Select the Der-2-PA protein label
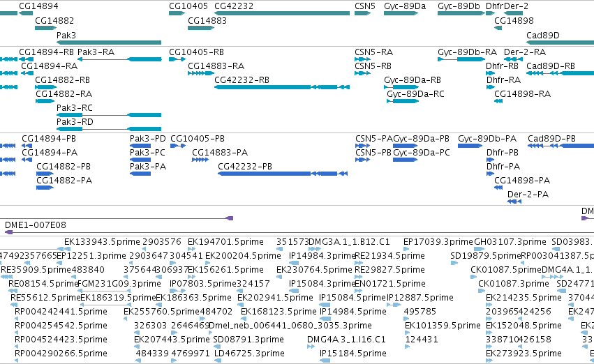The image size is (594, 364). pos(528,195)
